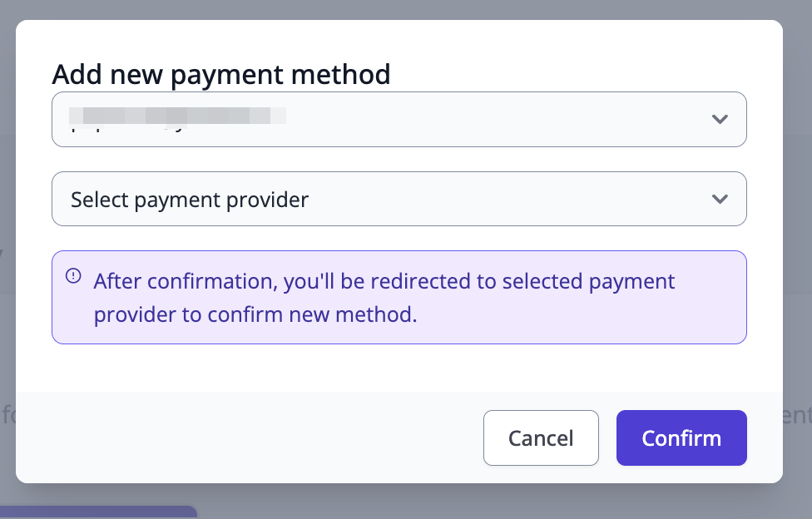
Task: Open the Select payment provider dropdown
Action: coord(399,199)
